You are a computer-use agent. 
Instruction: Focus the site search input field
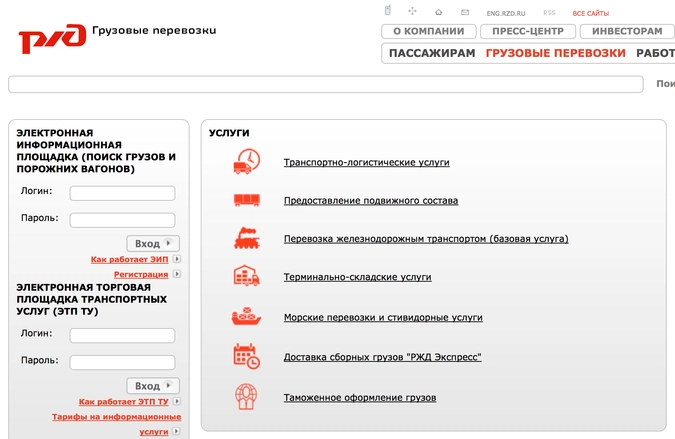coord(325,85)
